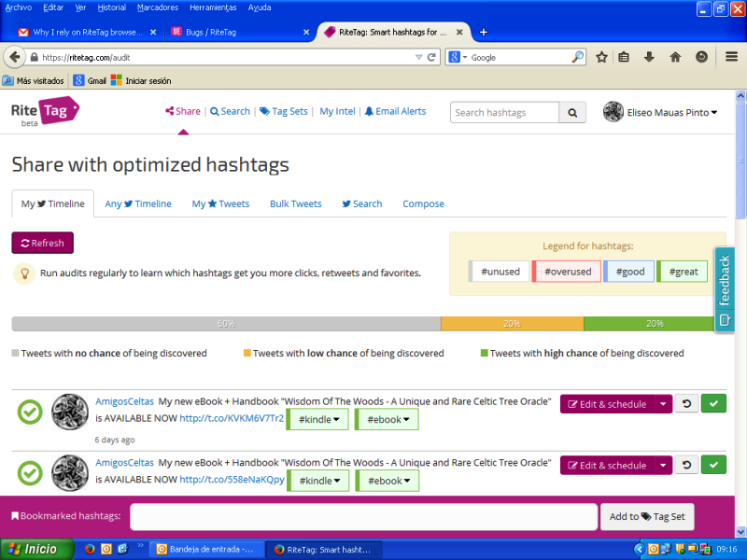
Task: Expand the #kindle hashtag dropdown in the second tweet
Action: tap(318, 481)
